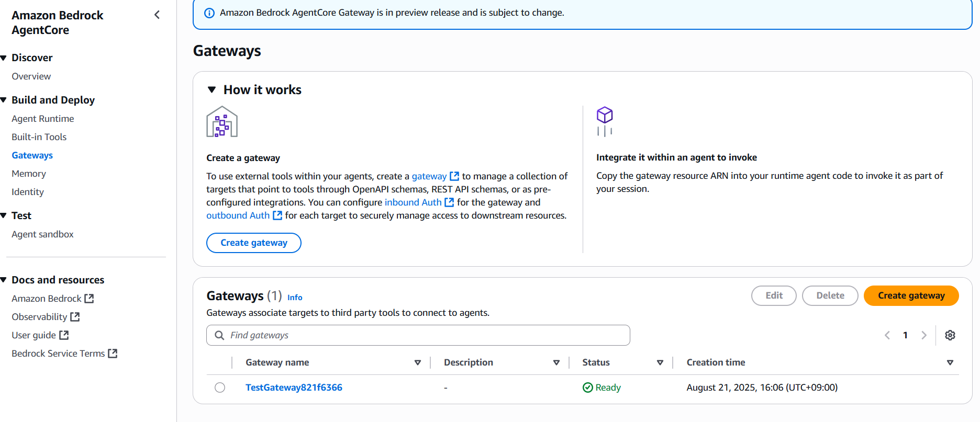Image resolution: width=980 pixels, height=422 pixels.
Task: Open Agent Runtime in the sidebar
Action: (x=43, y=119)
